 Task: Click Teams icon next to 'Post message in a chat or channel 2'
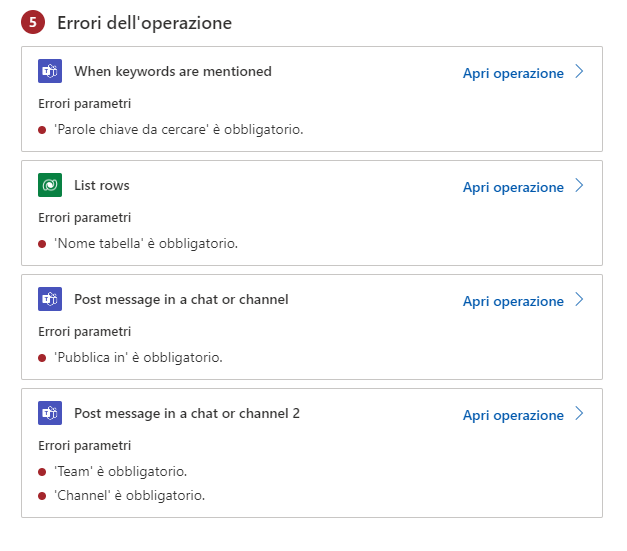[x=50, y=413]
